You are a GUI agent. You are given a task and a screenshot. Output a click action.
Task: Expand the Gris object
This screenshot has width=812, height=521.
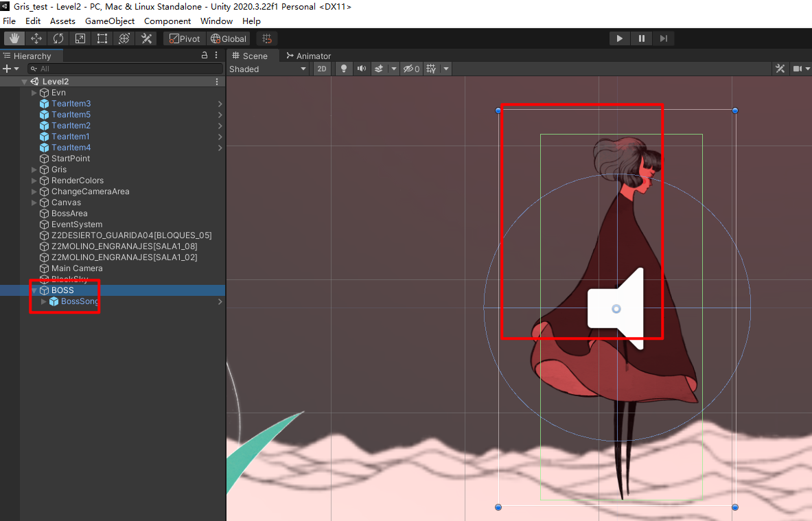click(34, 170)
